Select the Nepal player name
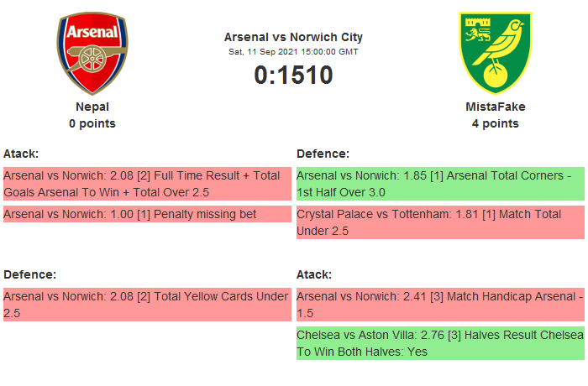The width and height of the screenshot is (588, 386). click(x=92, y=107)
